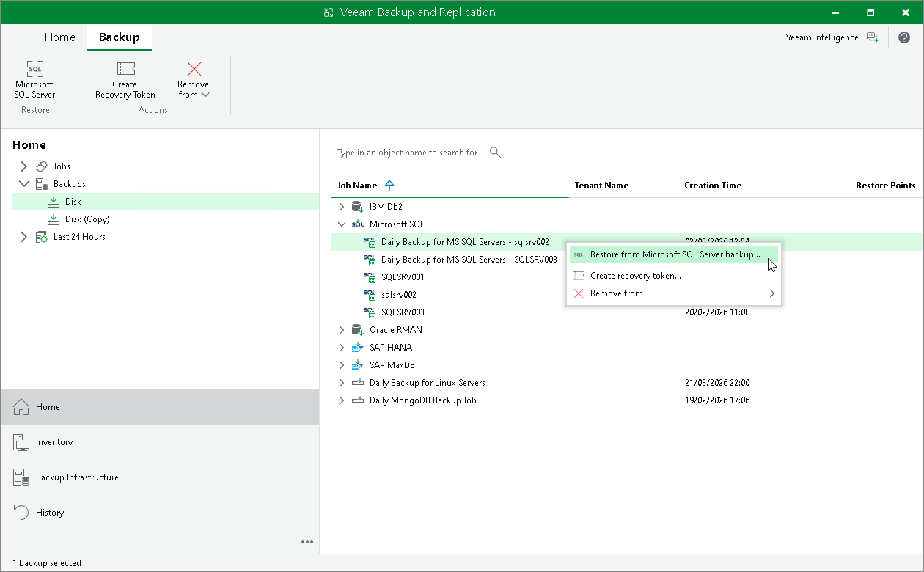Expand Daily Backup for Linux Servers
The width and height of the screenshot is (924, 572).
tap(341, 383)
